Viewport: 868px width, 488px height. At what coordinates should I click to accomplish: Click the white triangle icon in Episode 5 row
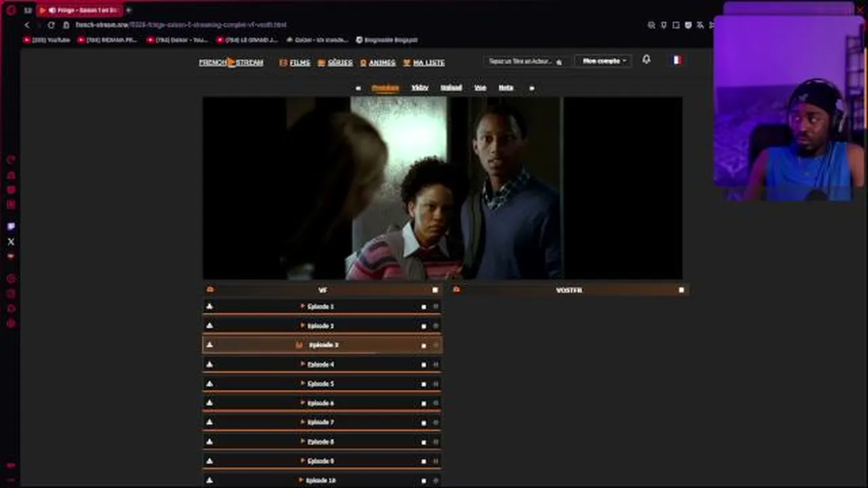click(x=210, y=383)
